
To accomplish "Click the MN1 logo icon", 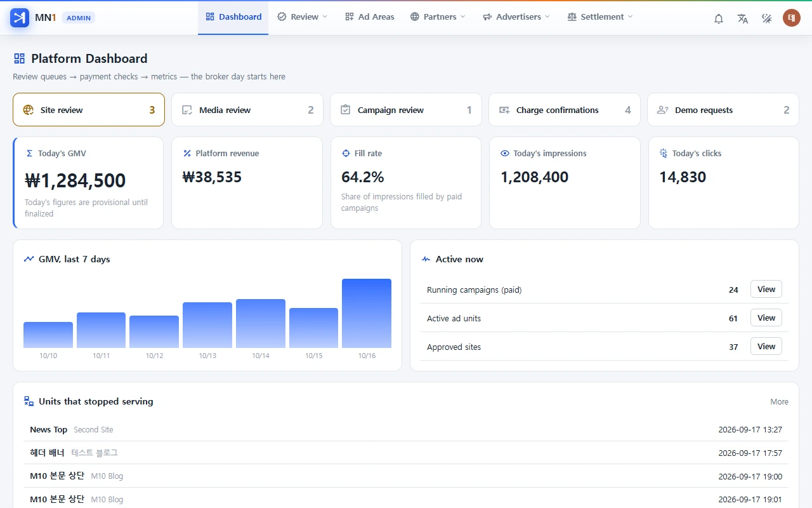I will [20, 17].
